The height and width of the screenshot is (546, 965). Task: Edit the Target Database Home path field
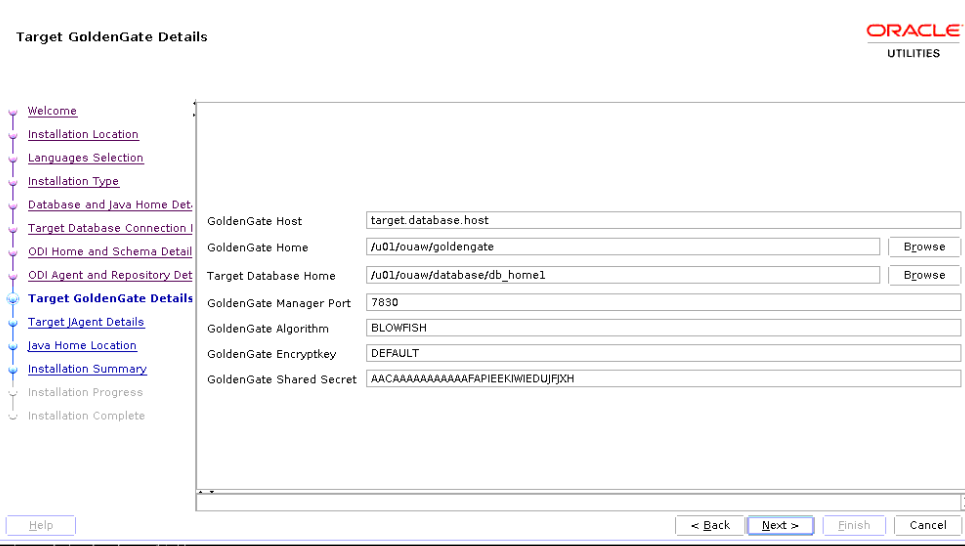tap(623, 275)
